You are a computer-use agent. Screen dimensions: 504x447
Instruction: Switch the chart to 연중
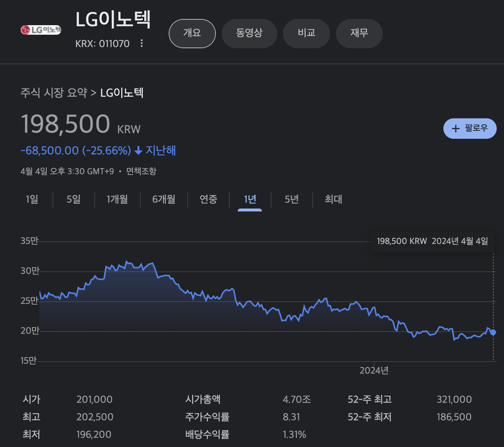(x=209, y=199)
